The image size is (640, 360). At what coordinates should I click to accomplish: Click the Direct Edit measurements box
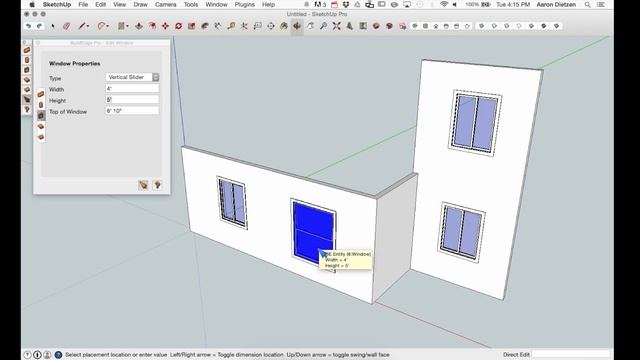(x=571, y=354)
